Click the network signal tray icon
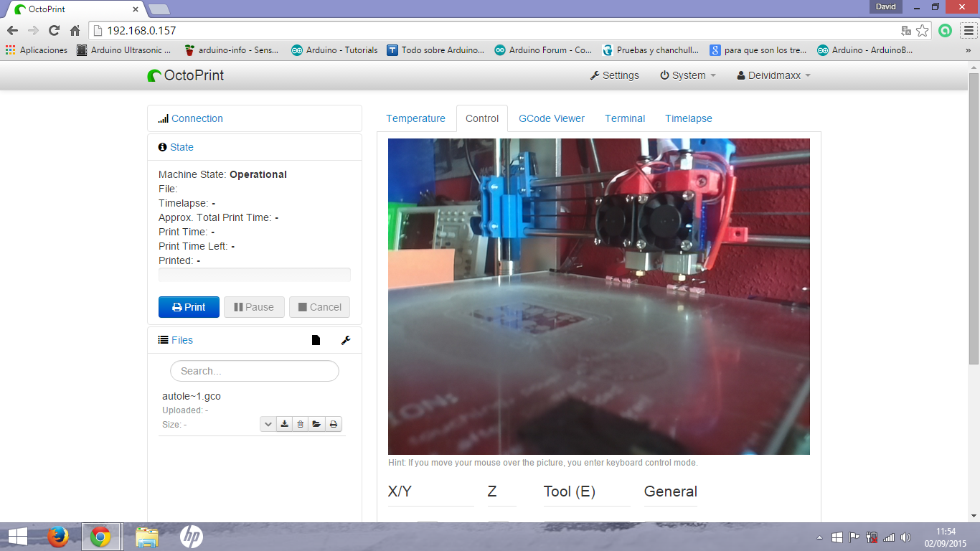 click(889, 537)
